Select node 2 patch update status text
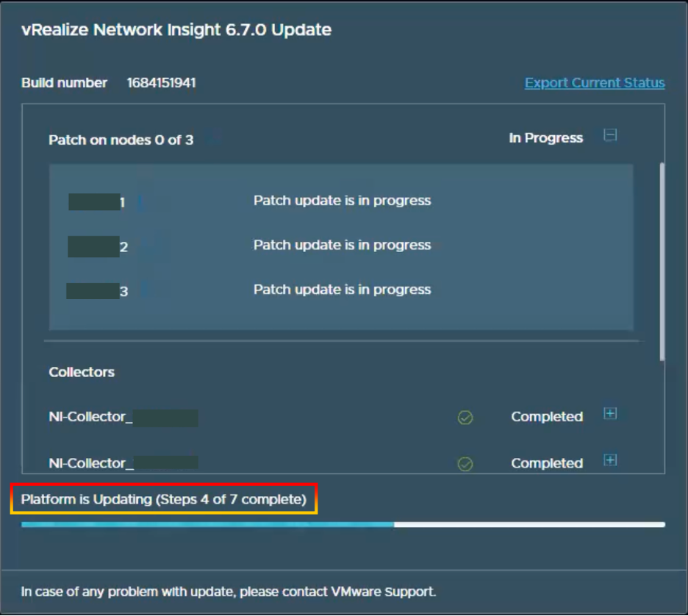Screen dimensions: 688x616 343,245
